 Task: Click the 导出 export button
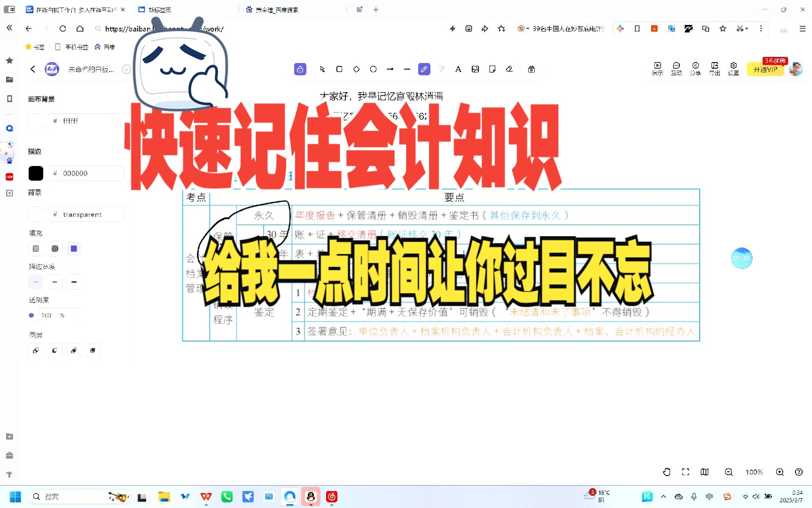click(x=714, y=69)
